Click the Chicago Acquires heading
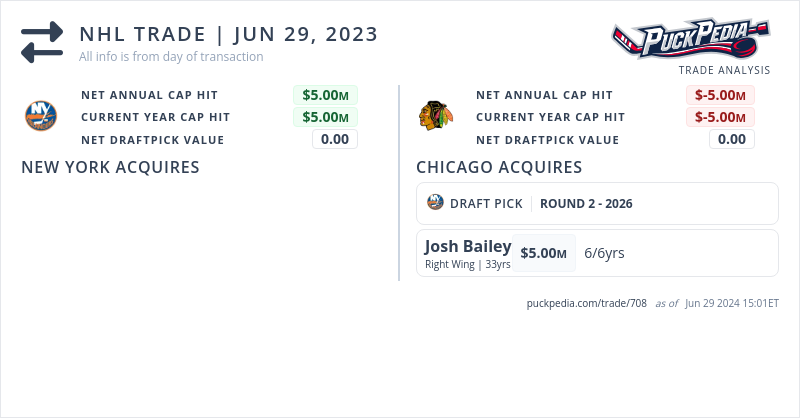Viewport: 800px width, 418px height. coord(499,167)
